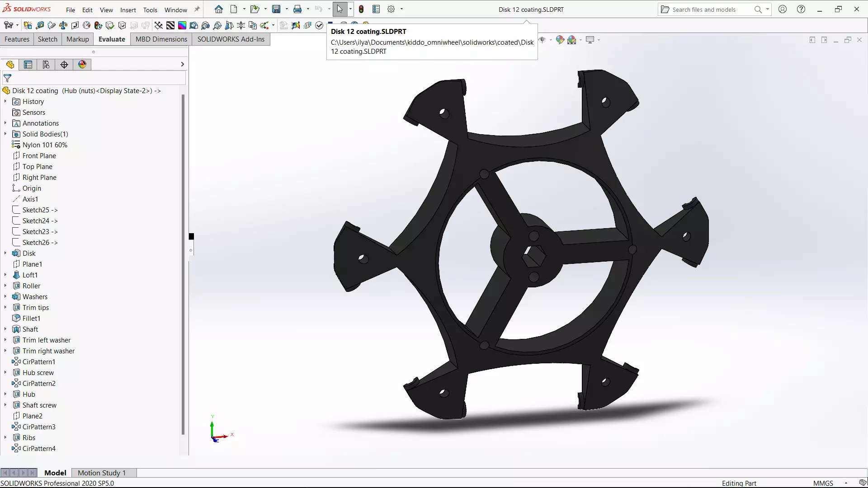Viewport: 868px width, 488px height.
Task: Open the search box dropdown arrow
Action: pos(768,9)
